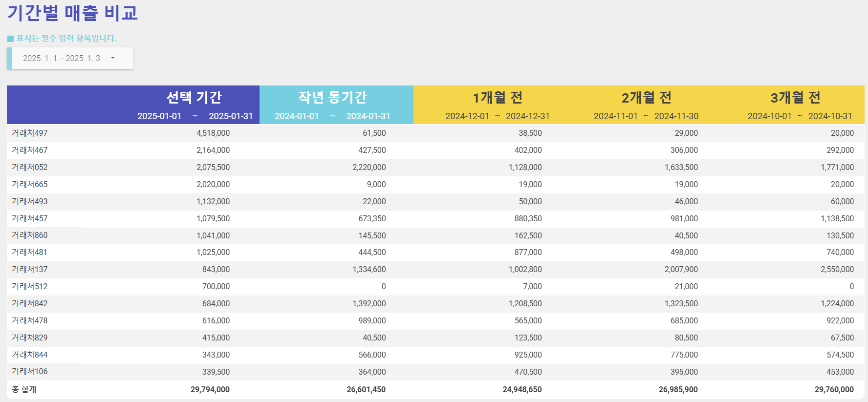
Task: Select row 거래처829
Action: tap(435, 338)
